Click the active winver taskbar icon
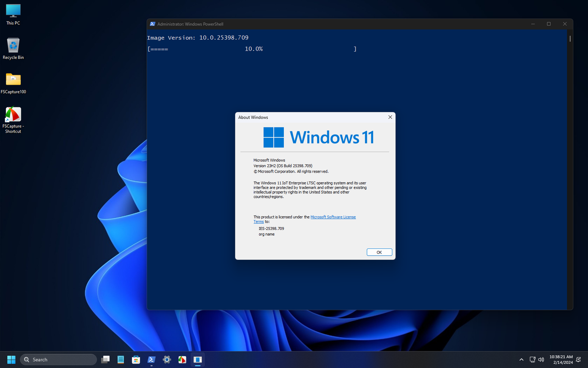588x368 pixels. pos(198,359)
